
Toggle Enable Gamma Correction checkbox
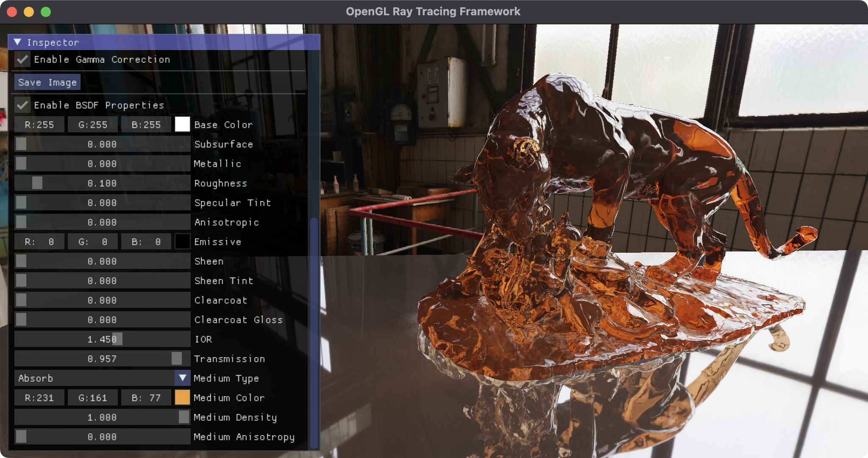[22, 59]
